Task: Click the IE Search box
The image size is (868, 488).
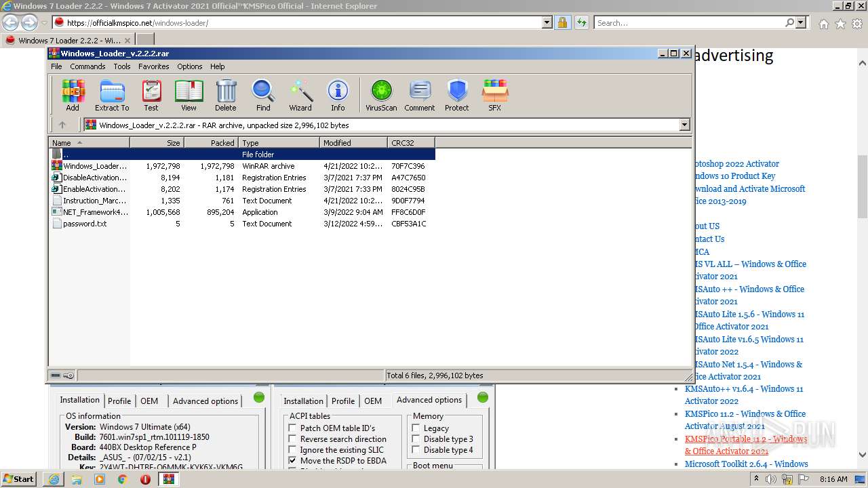Action: tap(689, 22)
